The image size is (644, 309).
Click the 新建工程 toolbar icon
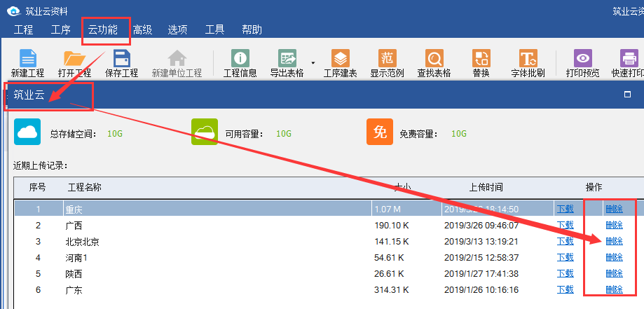(x=27, y=59)
